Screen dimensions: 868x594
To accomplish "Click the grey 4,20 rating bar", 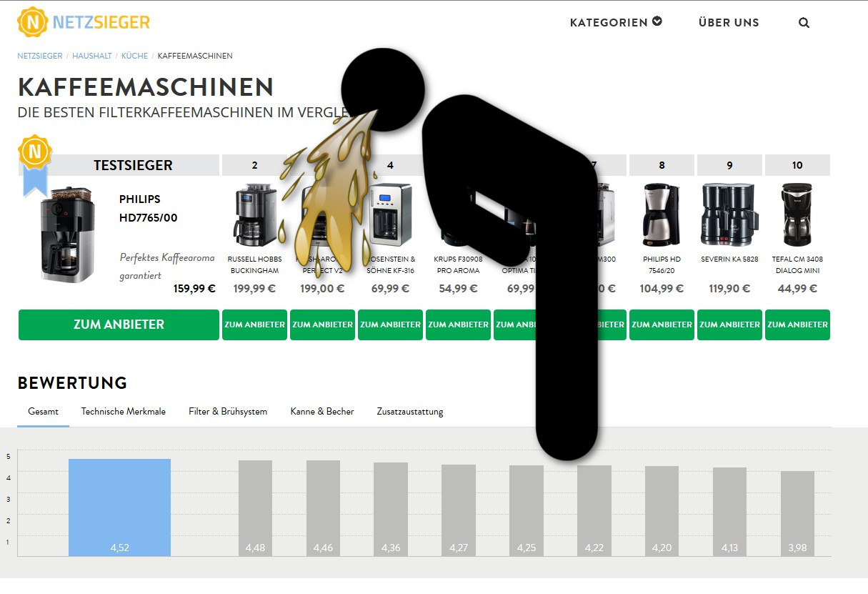I will [x=662, y=511].
